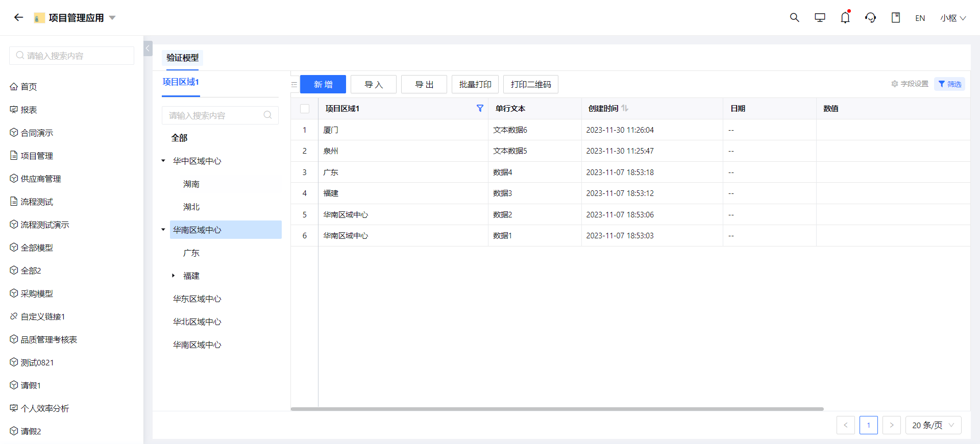
Task: Click the 打印二维码 button
Action: click(531, 84)
